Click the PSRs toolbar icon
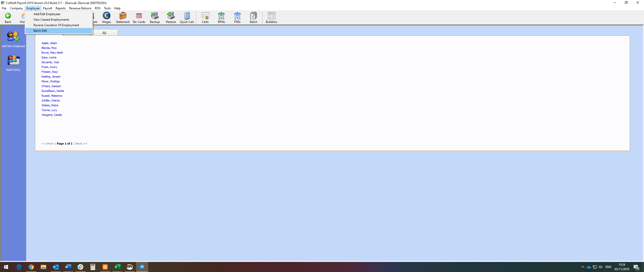The height and width of the screenshot is (272, 644). tap(237, 16)
